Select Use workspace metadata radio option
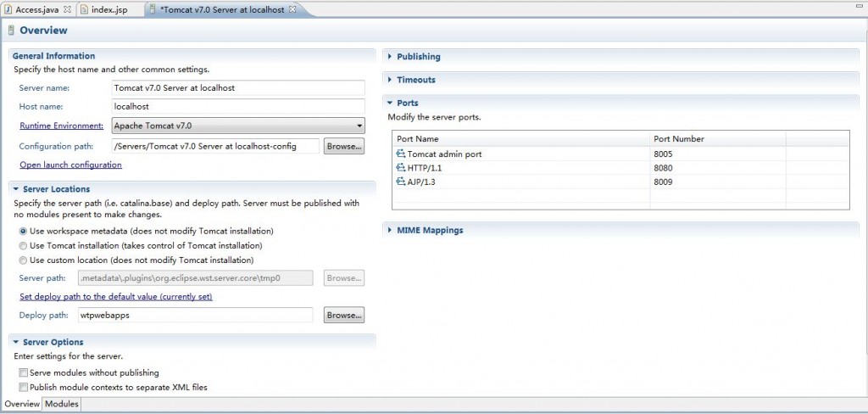Screen dimensions: 868x414 click(x=23, y=231)
